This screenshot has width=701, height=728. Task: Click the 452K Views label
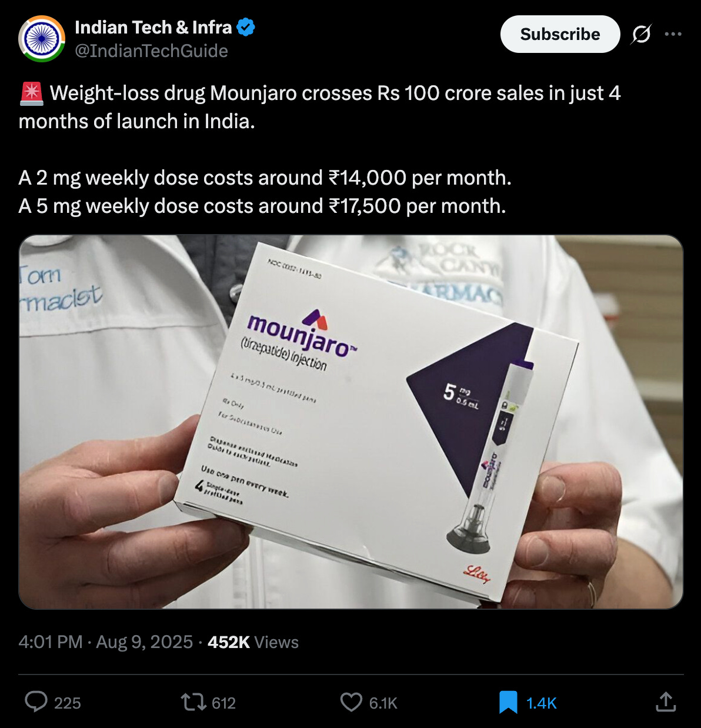tap(253, 642)
